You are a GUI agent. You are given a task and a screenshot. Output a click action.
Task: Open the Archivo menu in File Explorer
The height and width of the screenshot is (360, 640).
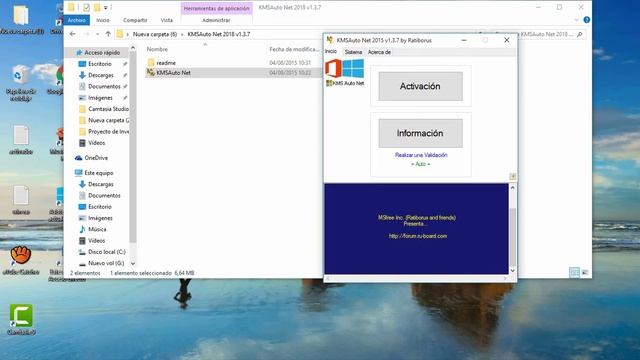[x=77, y=20]
